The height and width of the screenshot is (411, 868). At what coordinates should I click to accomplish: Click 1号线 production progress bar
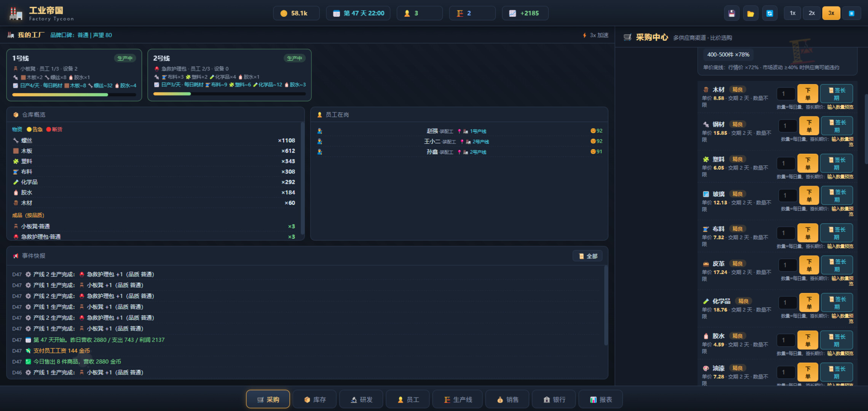(x=74, y=94)
